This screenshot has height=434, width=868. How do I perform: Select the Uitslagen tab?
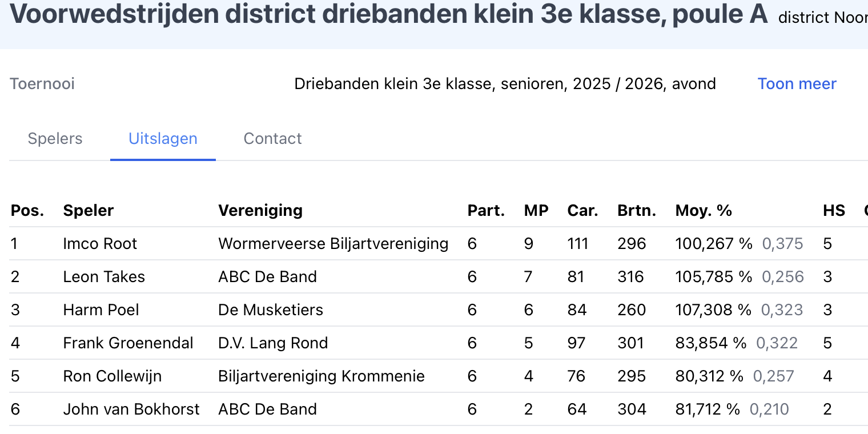[163, 139]
